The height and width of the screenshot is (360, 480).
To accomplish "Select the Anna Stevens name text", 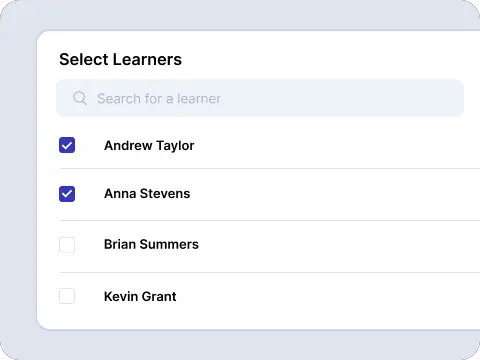I will pos(147,194).
